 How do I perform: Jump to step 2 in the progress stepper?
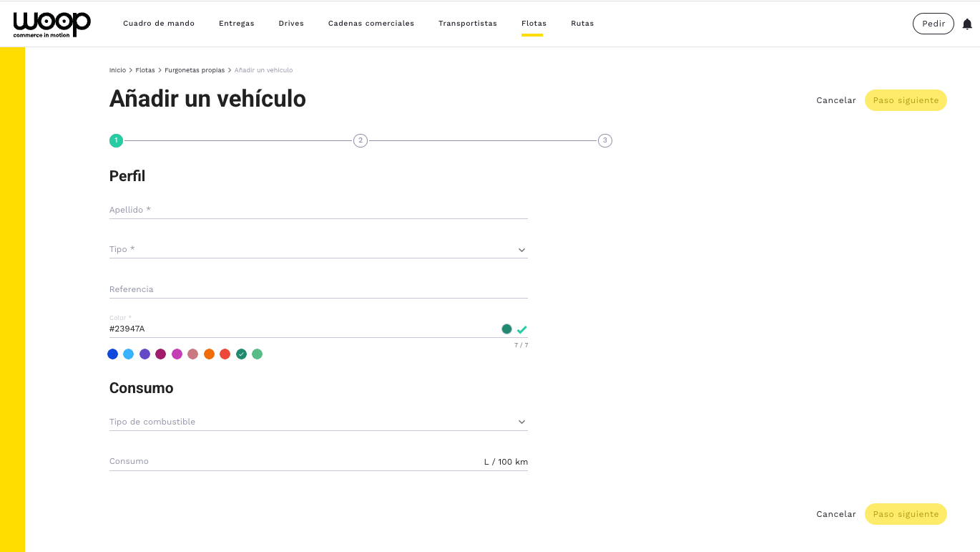[361, 140]
